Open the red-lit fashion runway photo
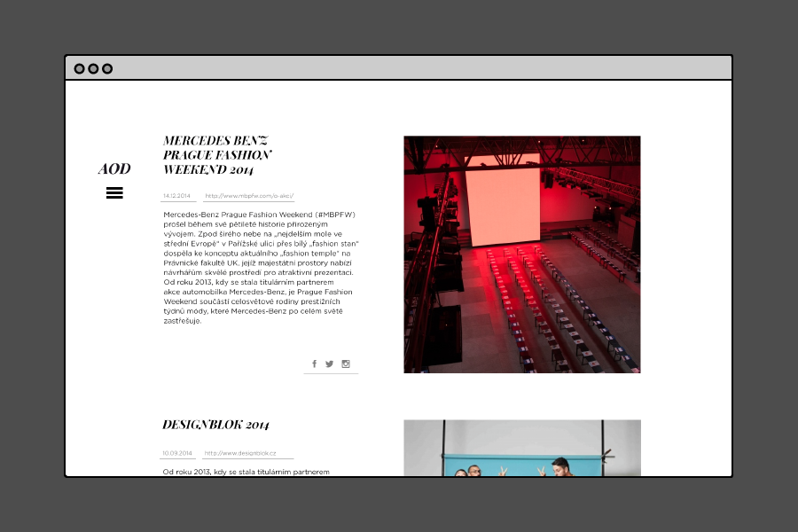This screenshot has height=532, width=798. [x=522, y=293]
